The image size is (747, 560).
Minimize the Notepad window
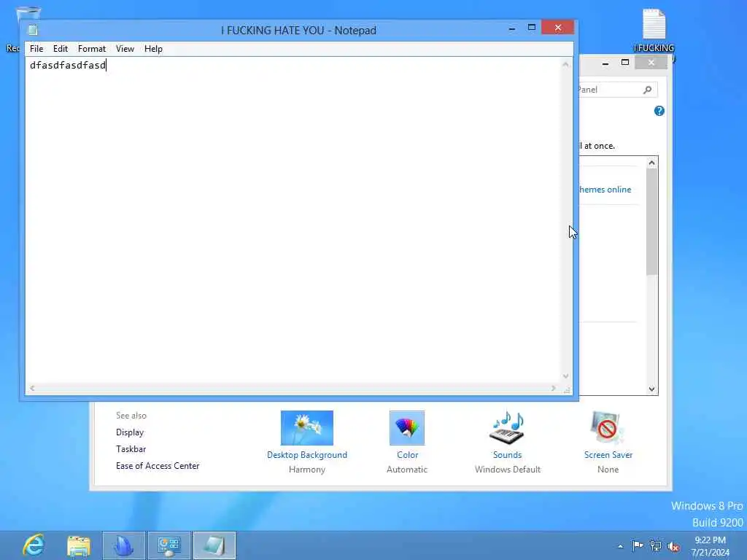(x=512, y=28)
